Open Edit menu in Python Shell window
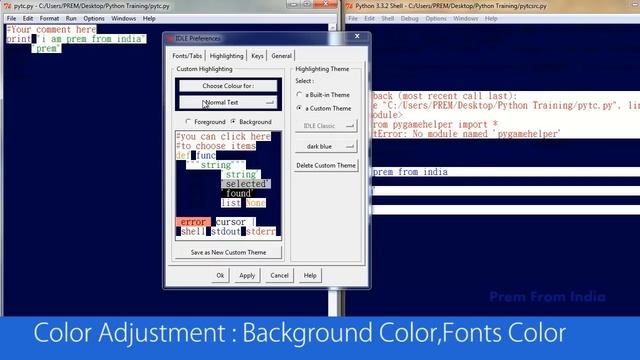The image size is (640, 360). pyautogui.click(x=369, y=18)
